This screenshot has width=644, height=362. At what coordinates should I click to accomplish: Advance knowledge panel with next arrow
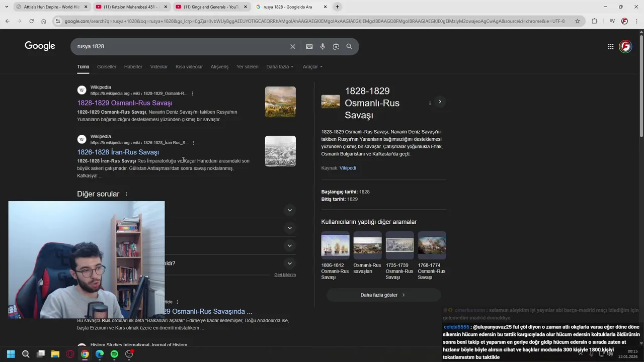[x=440, y=102]
